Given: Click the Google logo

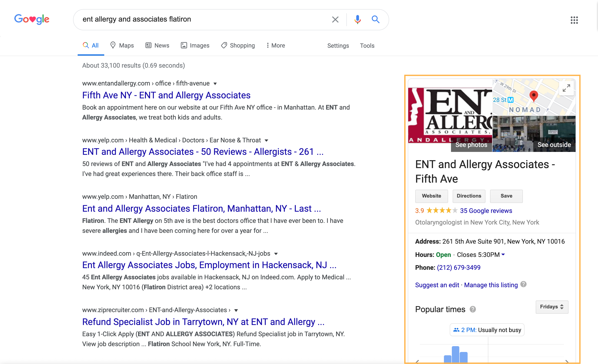Looking at the screenshot, I should point(32,19).
